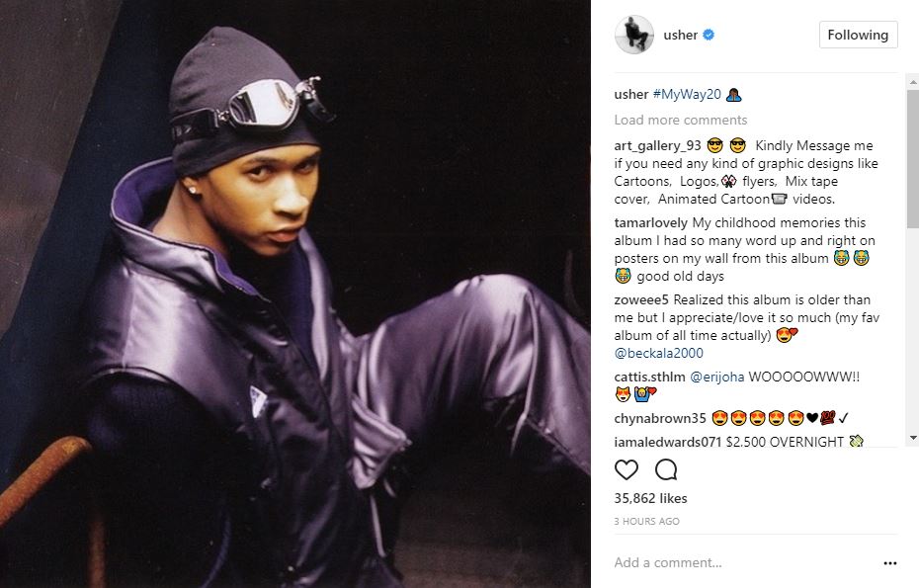Image resolution: width=919 pixels, height=588 pixels.
Task: Open usher's round profile avatar
Action: point(634,35)
